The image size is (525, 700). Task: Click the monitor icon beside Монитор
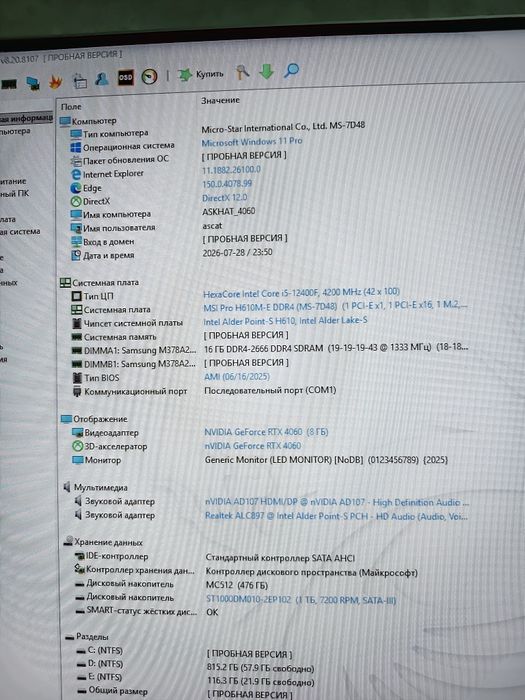coord(78,460)
